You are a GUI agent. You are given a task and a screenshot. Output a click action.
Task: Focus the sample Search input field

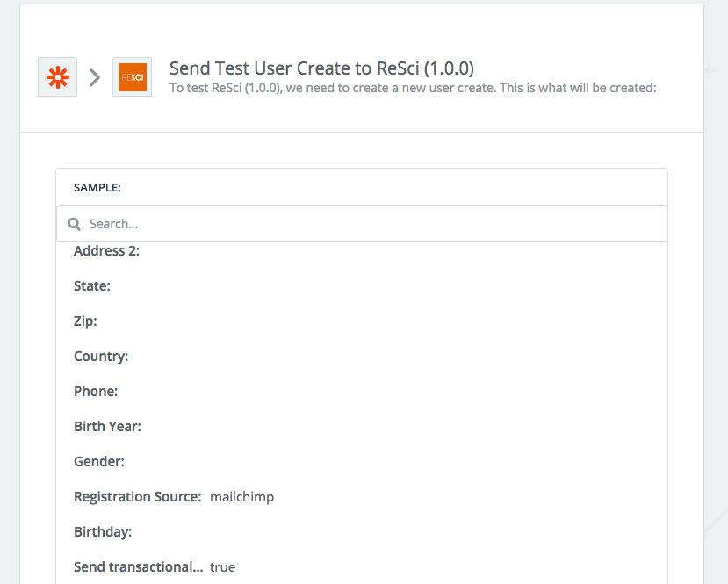(362, 224)
